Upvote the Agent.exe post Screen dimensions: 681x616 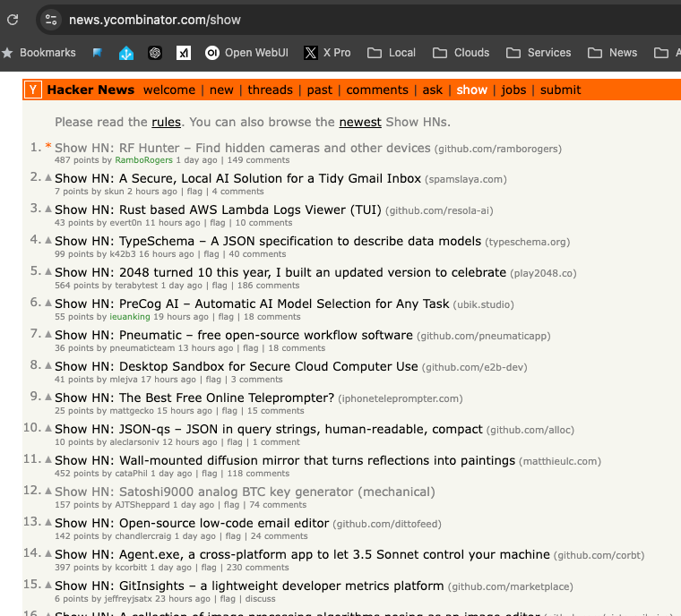48,553
